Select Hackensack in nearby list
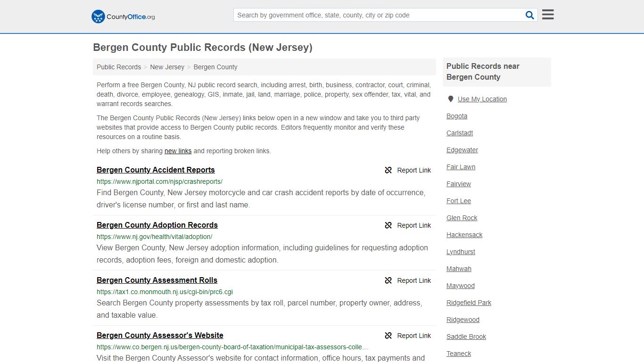 click(x=464, y=235)
